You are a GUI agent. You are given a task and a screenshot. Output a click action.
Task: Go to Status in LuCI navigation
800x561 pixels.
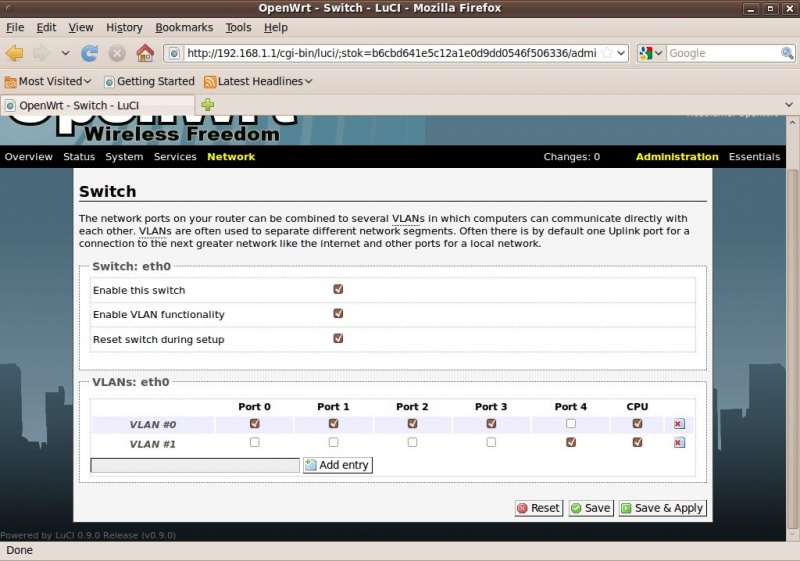click(79, 157)
